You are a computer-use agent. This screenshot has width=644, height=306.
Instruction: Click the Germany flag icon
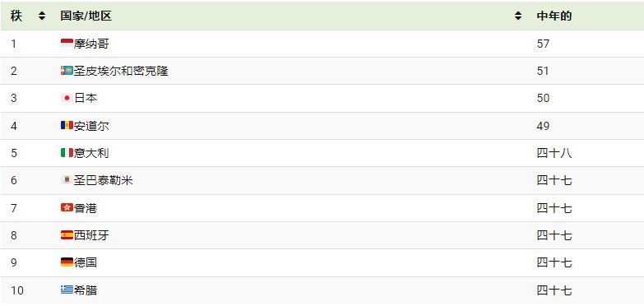tap(67, 262)
